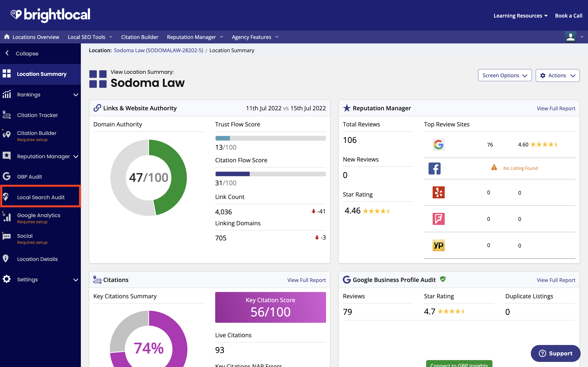This screenshot has height=367, width=588.
Task: Click the Trust Flow Score progress bar
Action: click(x=271, y=138)
